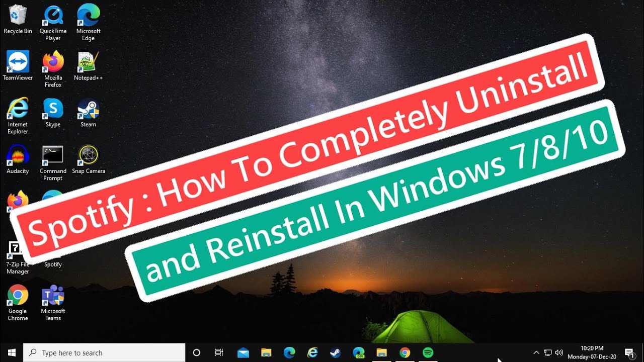The image size is (644, 362).
Task: Open Microsoft Edge from the taskbar
Action: click(289, 352)
